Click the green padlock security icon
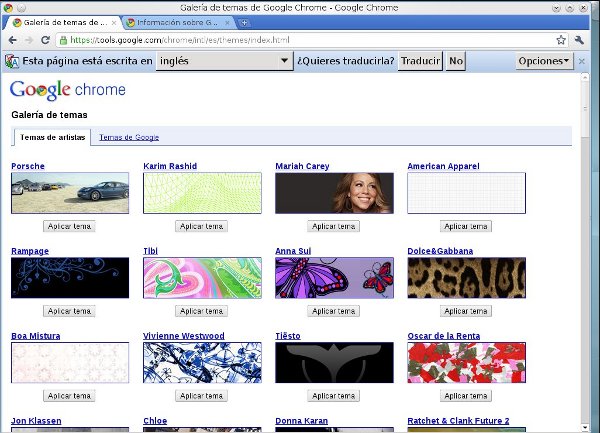This screenshot has height=433, width=600. [64, 40]
